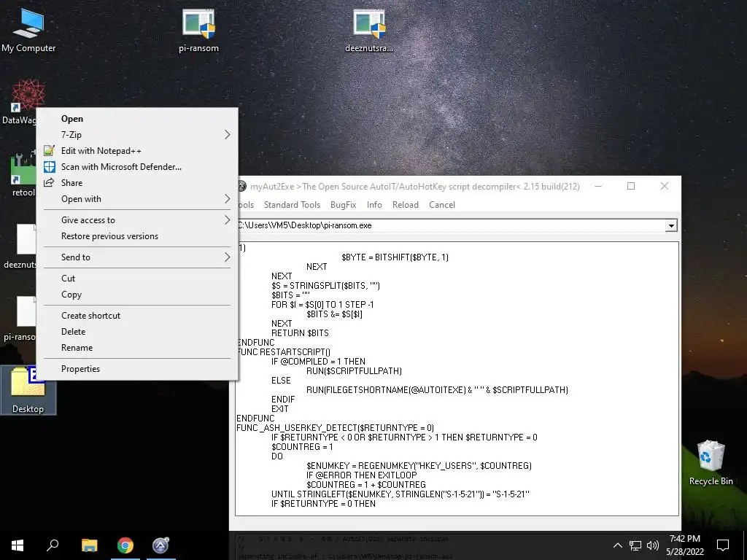Image resolution: width=747 pixels, height=560 pixels.
Task: Click the $S = STRINGSPLIT($BITS, "") line
Action: point(326,286)
